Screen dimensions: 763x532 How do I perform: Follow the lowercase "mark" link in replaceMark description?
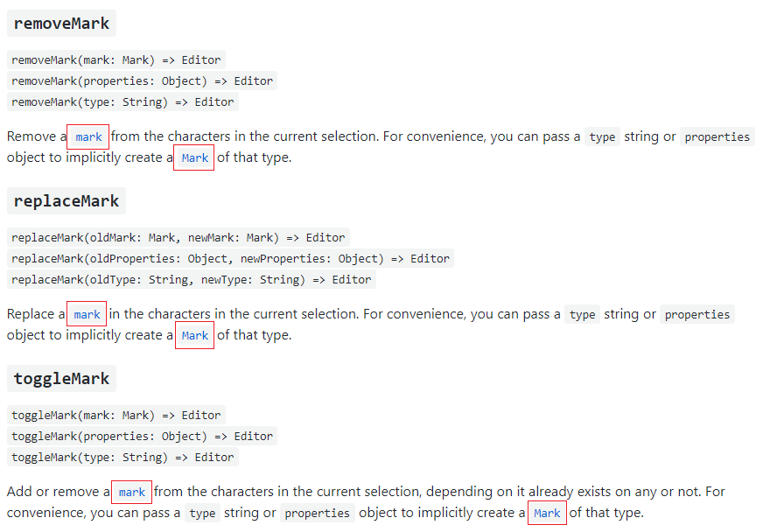pyautogui.click(x=87, y=315)
